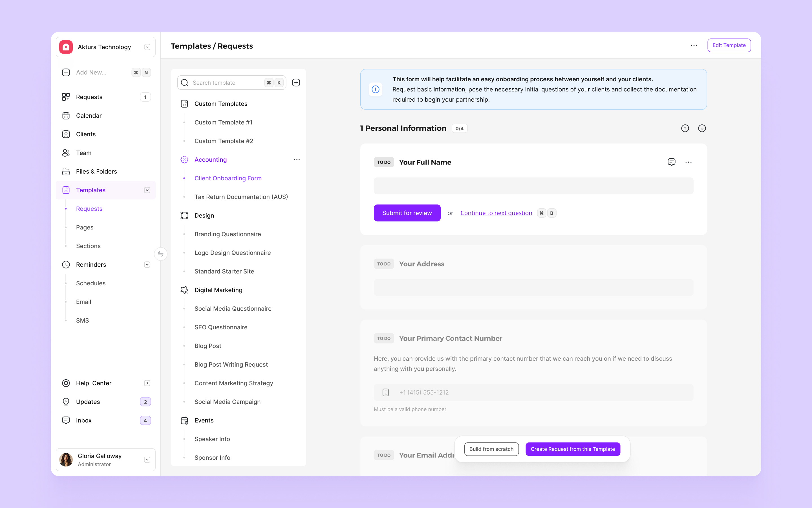The height and width of the screenshot is (508, 812).
Task: Open Schedules under Reminders
Action: 91,283
